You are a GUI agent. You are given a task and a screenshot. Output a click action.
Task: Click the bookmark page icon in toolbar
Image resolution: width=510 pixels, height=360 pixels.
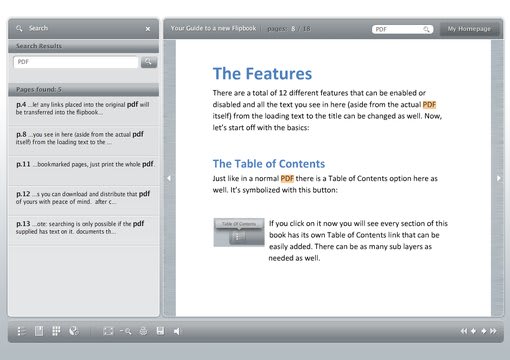39,331
